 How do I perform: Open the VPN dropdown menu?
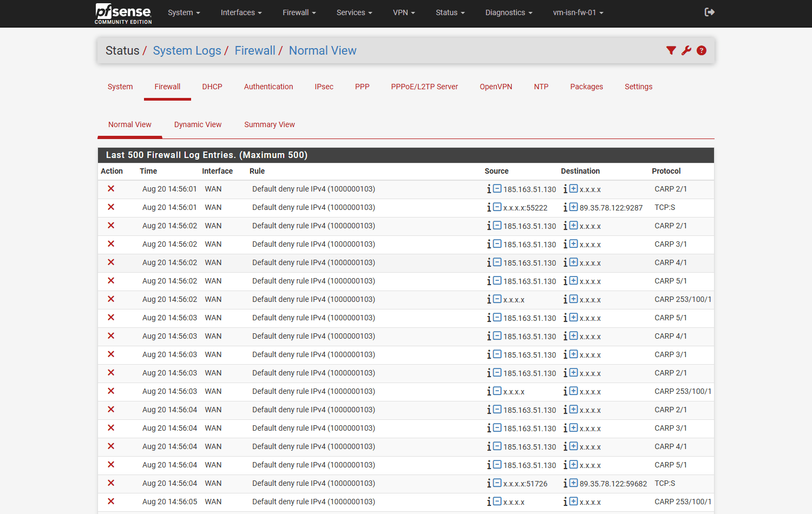(404, 12)
